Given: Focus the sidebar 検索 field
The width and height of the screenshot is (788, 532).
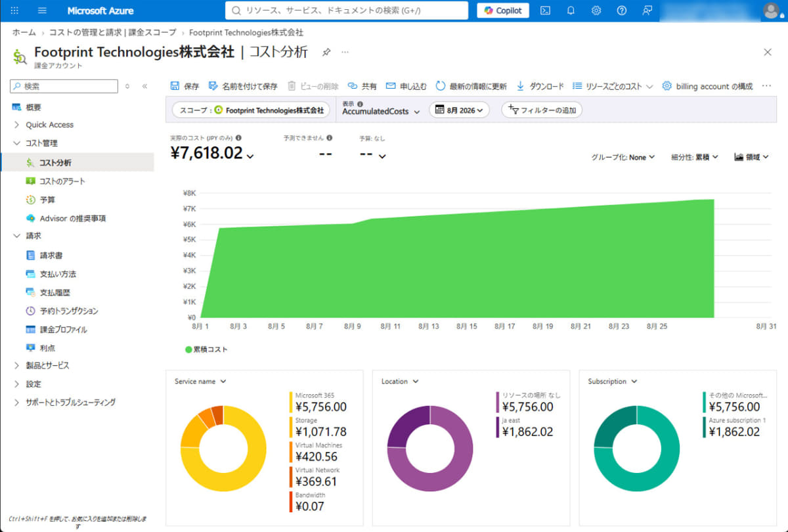Looking at the screenshot, I should tap(64, 86).
